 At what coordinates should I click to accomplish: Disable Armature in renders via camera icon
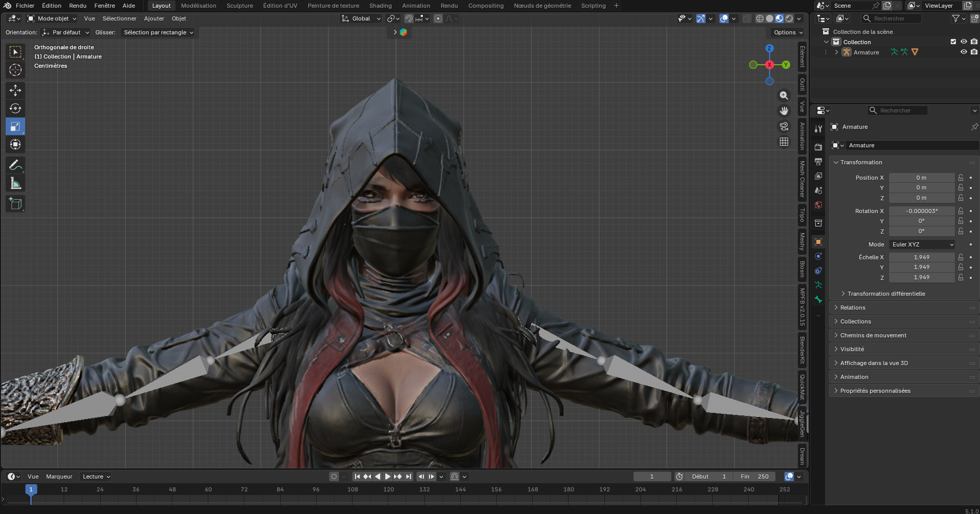974,52
